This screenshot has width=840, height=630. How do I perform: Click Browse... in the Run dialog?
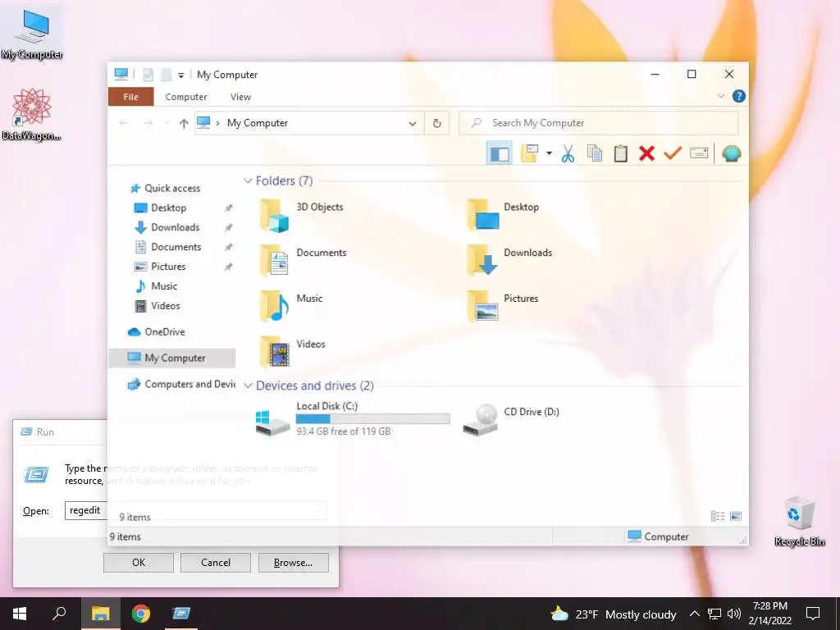[293, 563]
